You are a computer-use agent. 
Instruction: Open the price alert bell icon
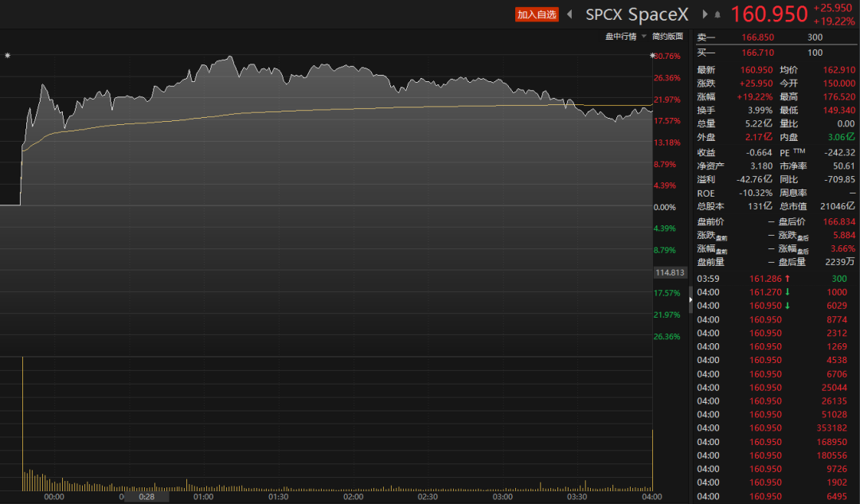tap(717, 15)
